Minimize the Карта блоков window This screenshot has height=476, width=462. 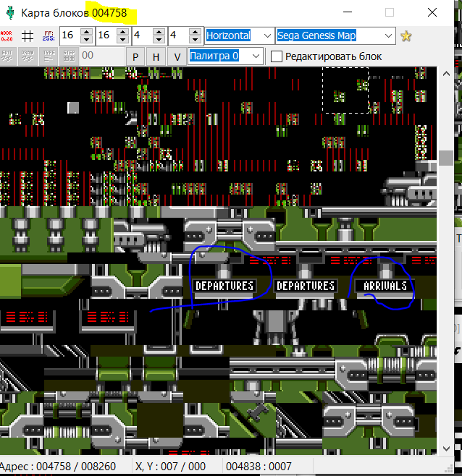[x=348, y=12]
